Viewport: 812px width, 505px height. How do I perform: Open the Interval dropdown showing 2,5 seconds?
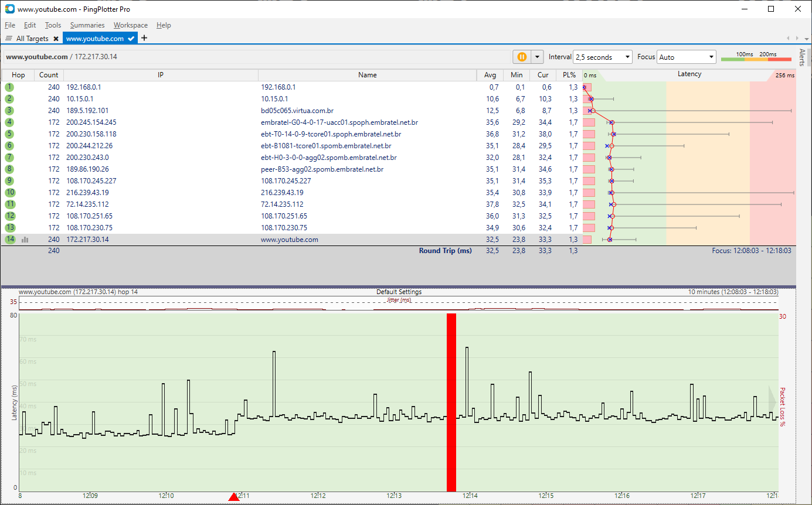(602, 57)
